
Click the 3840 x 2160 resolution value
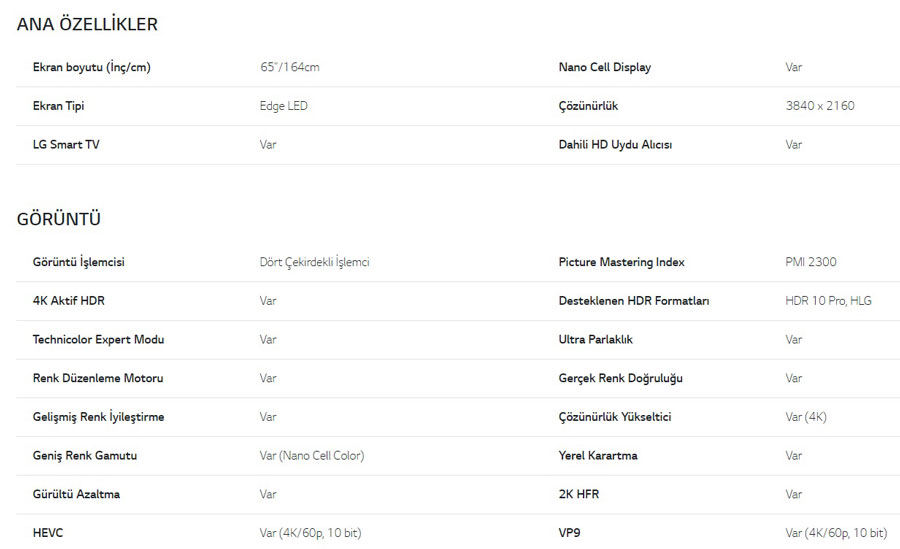820,106
